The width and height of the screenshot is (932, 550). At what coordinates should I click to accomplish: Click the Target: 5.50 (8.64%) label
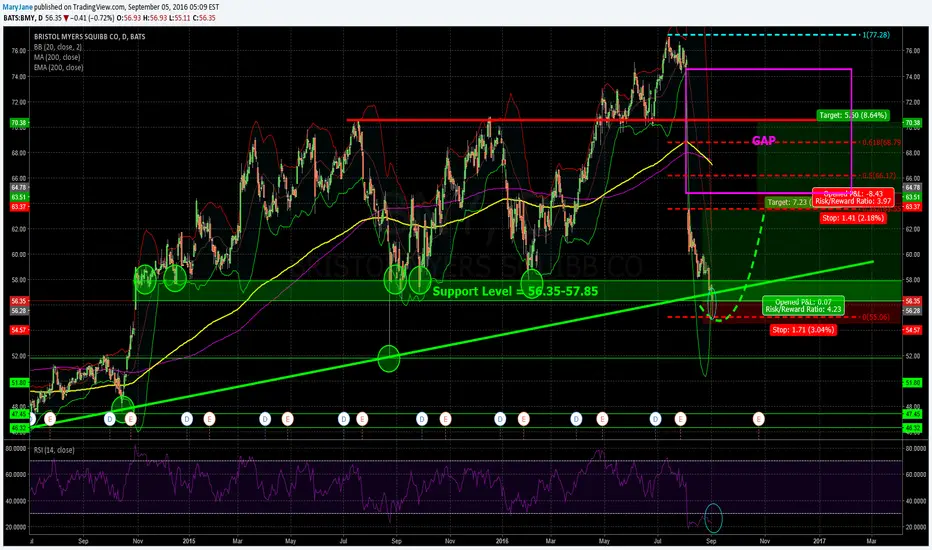[852, 115]
